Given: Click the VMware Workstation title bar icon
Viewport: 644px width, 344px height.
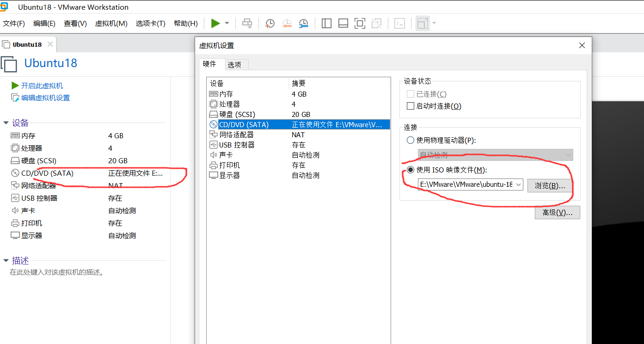Looking at the screenshot, I should point(4,6).
